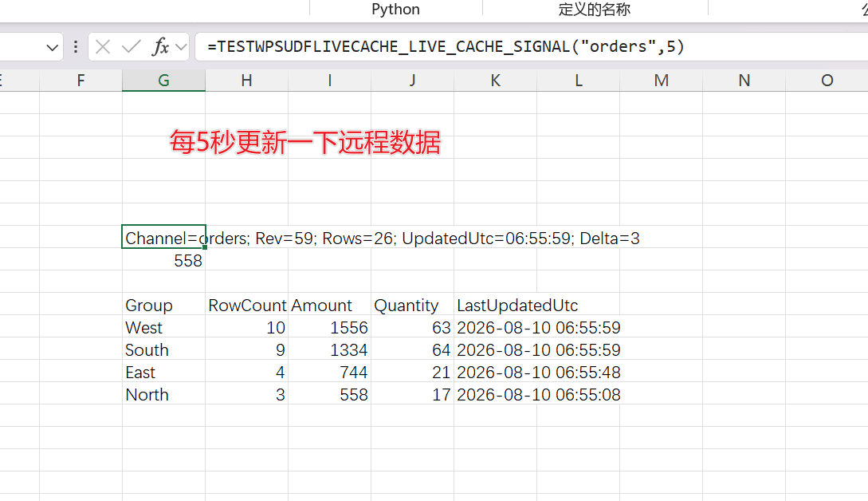
Task: Click the formula bar's three-dot grip handle
Action: [76, 47]
